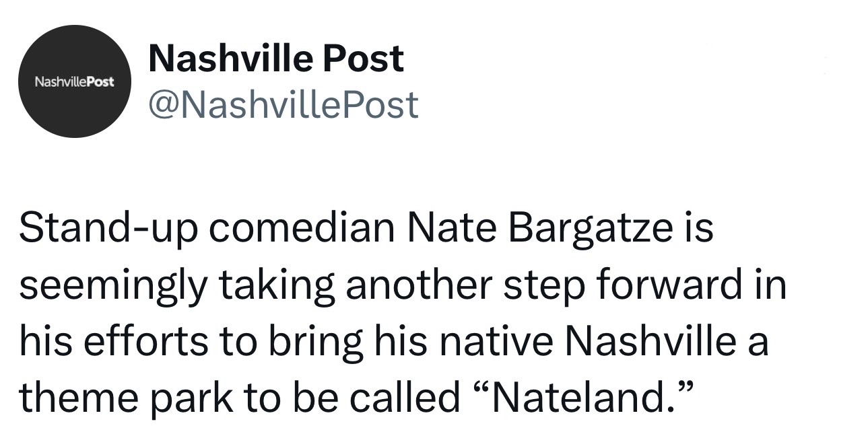Click the NashvillePost logo text inside the avatar

(74, 81)
